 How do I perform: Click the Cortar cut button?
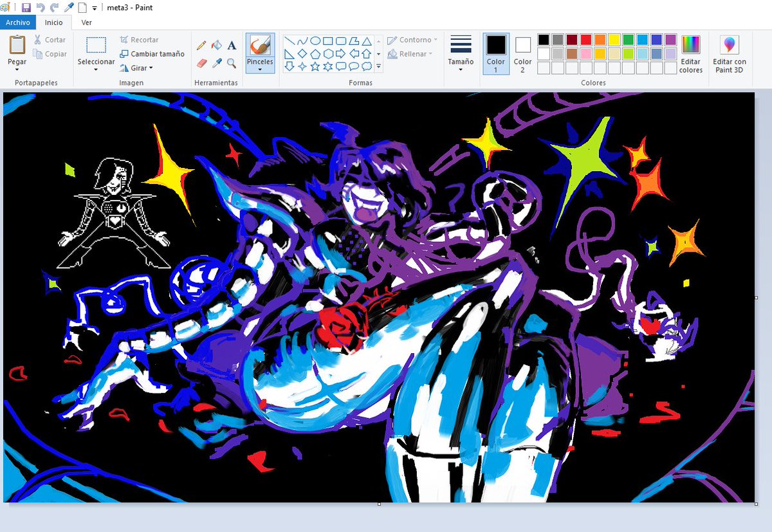pos(50,40)
